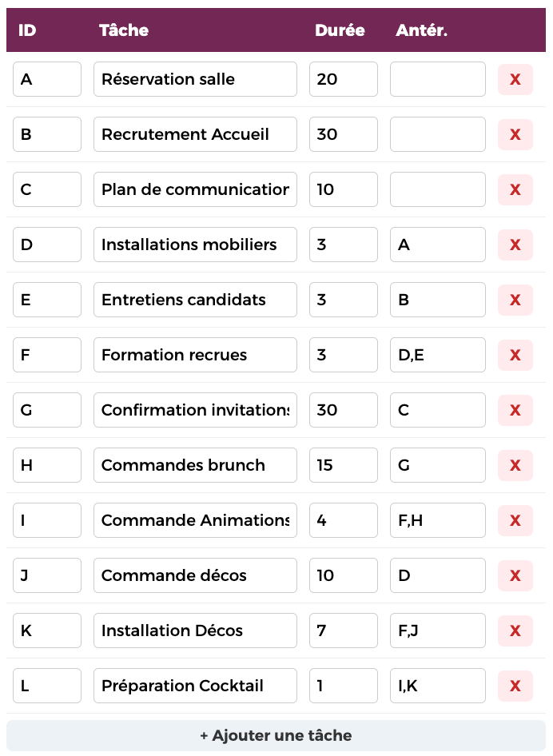Delete task K Installation Décos

click(x=515, y=631)
